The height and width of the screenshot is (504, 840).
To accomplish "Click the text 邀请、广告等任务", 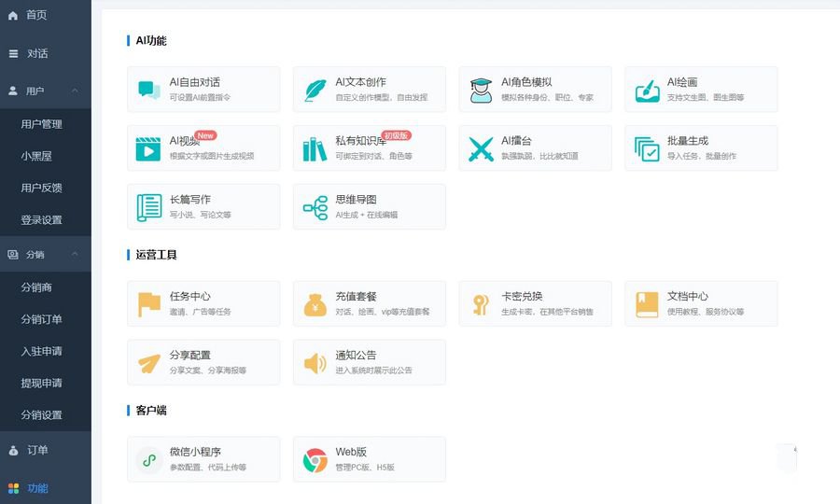I will pyautogui.click(x=201, y=312).
